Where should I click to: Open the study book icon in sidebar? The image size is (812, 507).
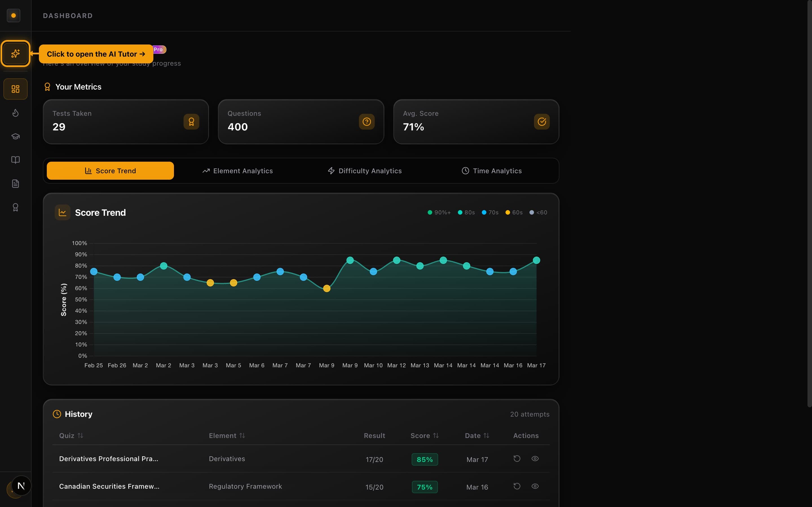click(15, 160)
